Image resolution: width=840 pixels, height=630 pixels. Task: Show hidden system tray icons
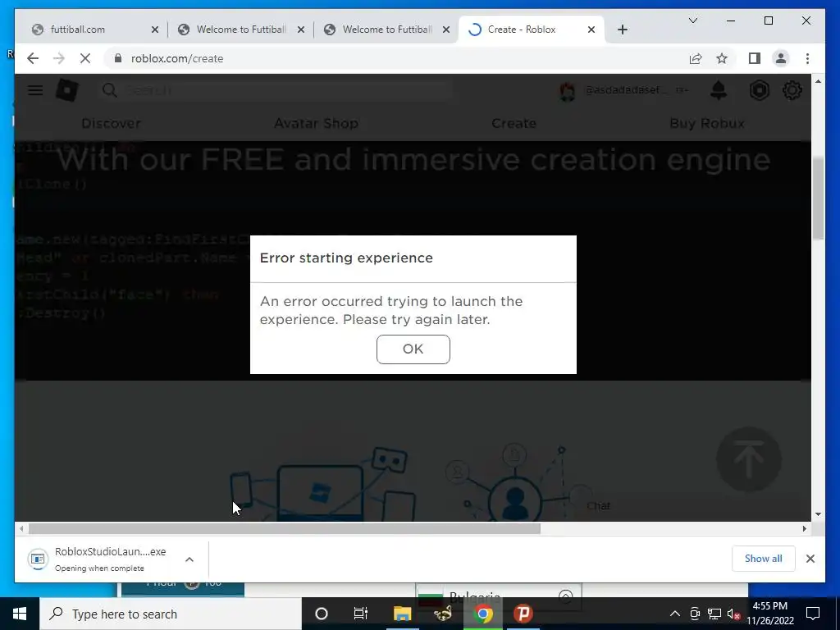[675, 614]
